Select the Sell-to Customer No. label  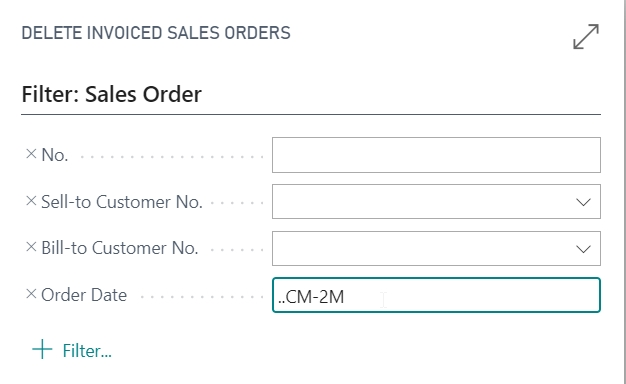pos(122,202)
